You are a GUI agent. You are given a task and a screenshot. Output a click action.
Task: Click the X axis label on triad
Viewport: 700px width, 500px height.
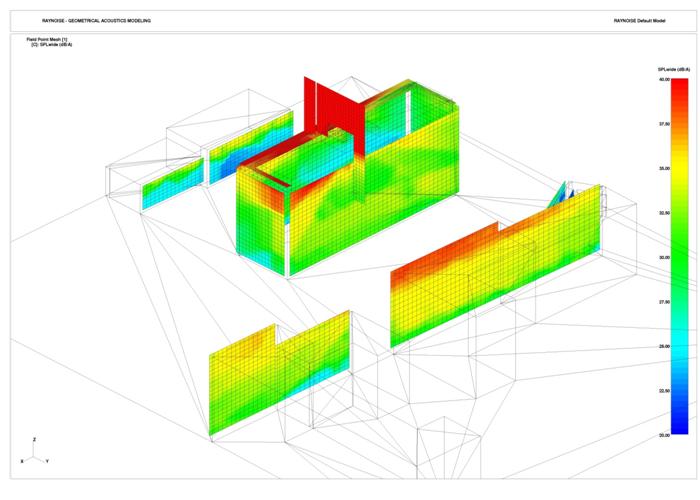pos(22,460)
